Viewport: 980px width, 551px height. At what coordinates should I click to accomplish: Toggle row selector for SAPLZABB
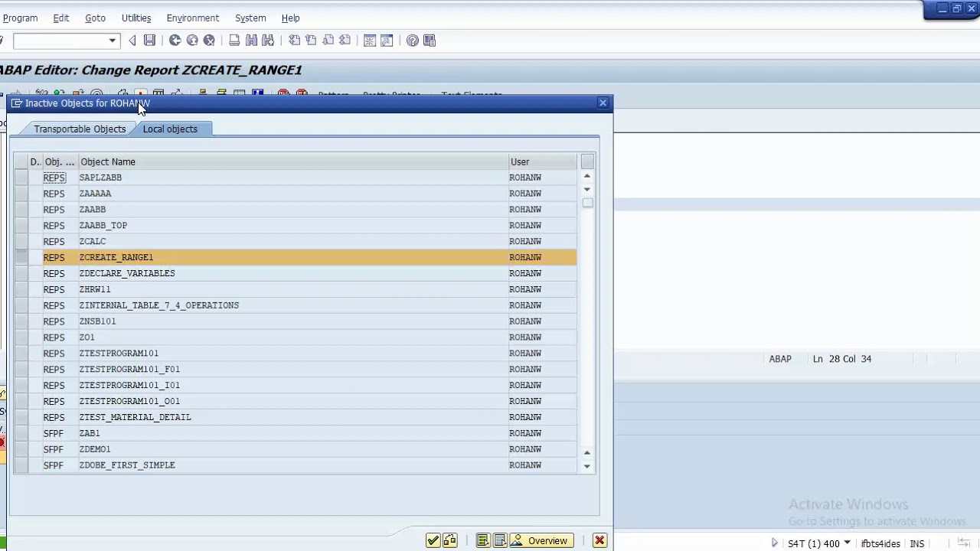21,178
